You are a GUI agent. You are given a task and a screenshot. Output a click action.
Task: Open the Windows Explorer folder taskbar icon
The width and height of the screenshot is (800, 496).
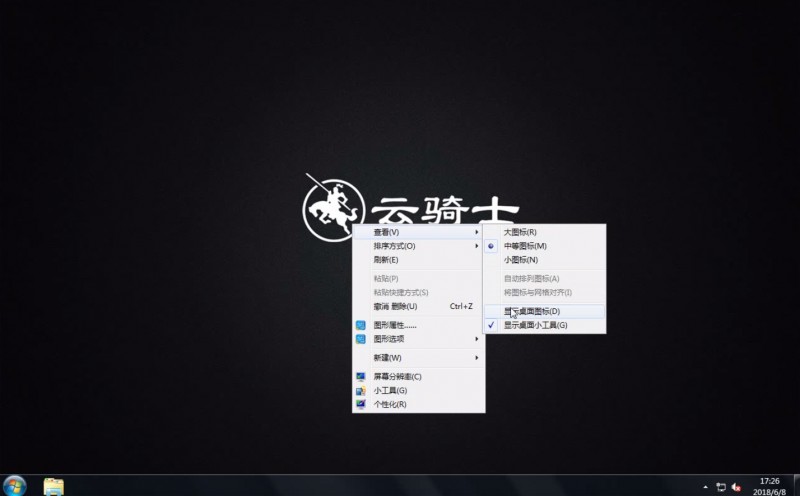point(54,486)
